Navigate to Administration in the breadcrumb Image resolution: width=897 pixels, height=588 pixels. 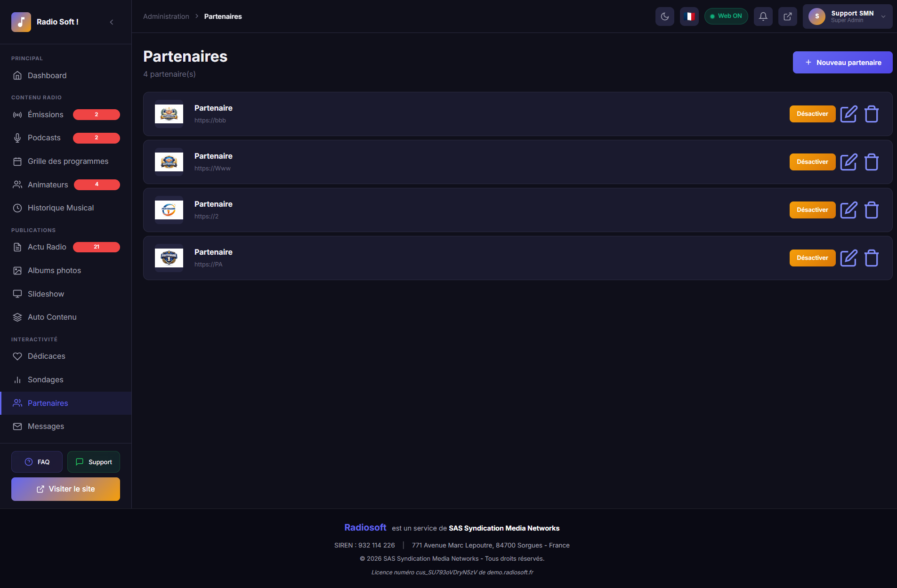pos(166,16)
